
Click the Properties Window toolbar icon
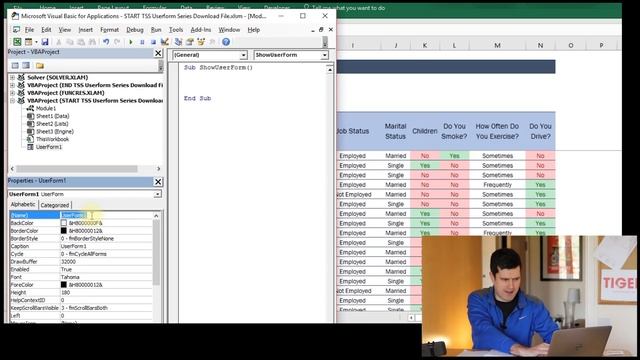coord(190,42)
